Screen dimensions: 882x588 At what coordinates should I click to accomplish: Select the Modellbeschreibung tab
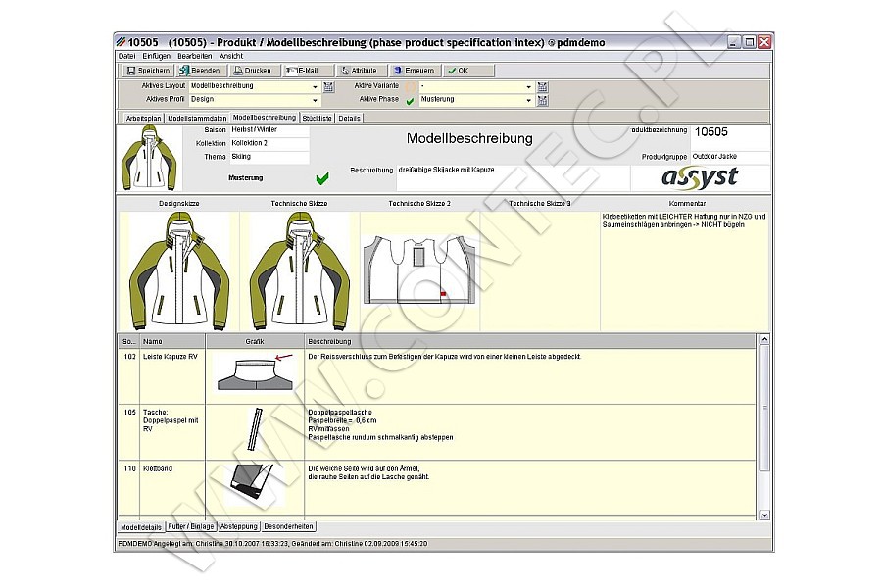click(265, 118)
